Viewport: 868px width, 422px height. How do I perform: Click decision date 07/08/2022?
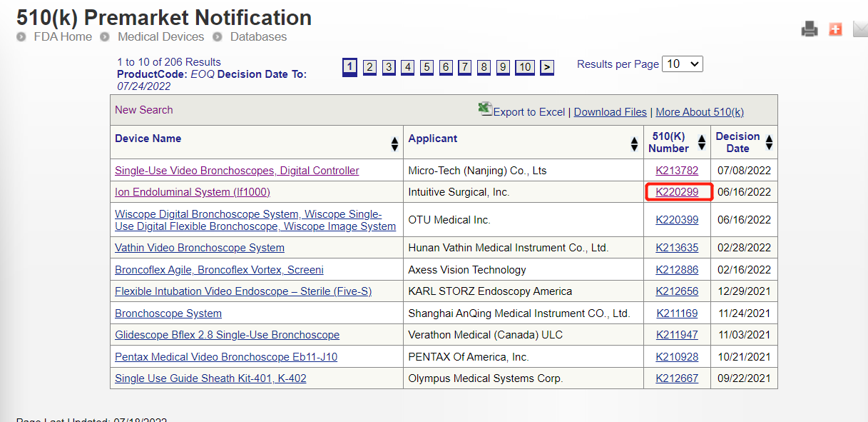(744, 171)
